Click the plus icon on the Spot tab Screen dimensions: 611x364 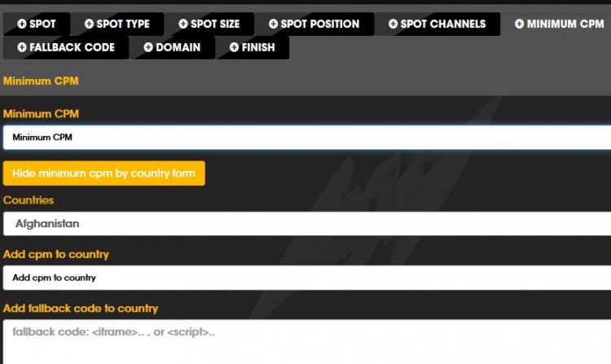click(x=22, y=24)
